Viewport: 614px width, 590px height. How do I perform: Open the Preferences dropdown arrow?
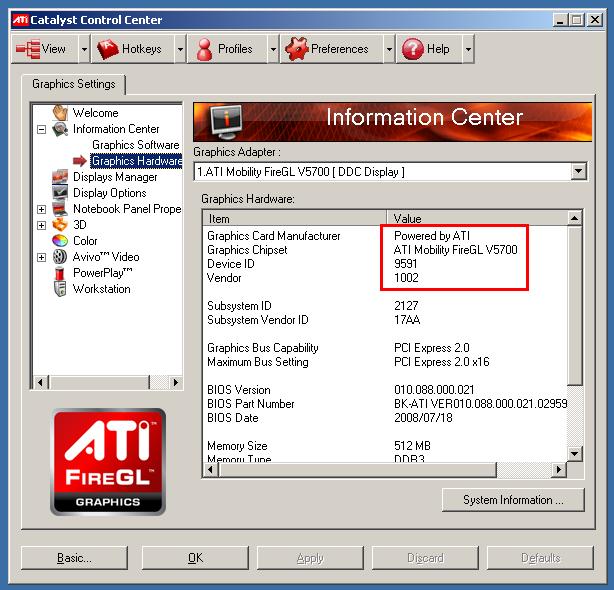click(x=389, y=49)
